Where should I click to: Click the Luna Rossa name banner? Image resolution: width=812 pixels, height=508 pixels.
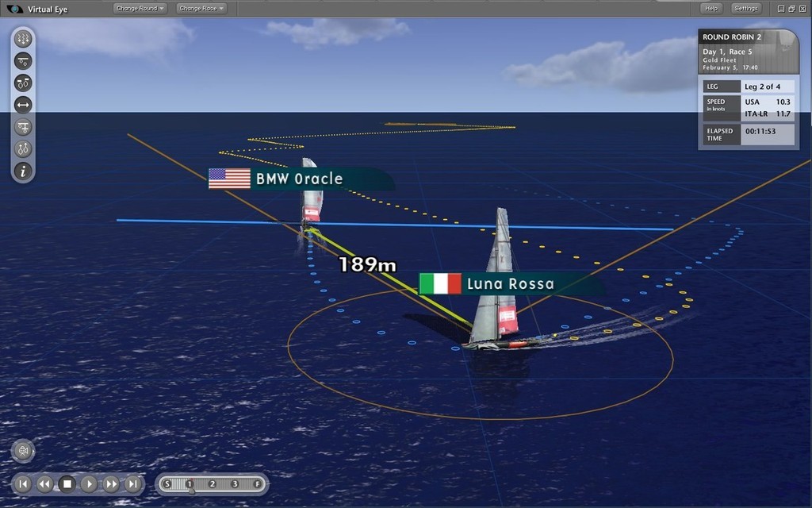(511, 282)
